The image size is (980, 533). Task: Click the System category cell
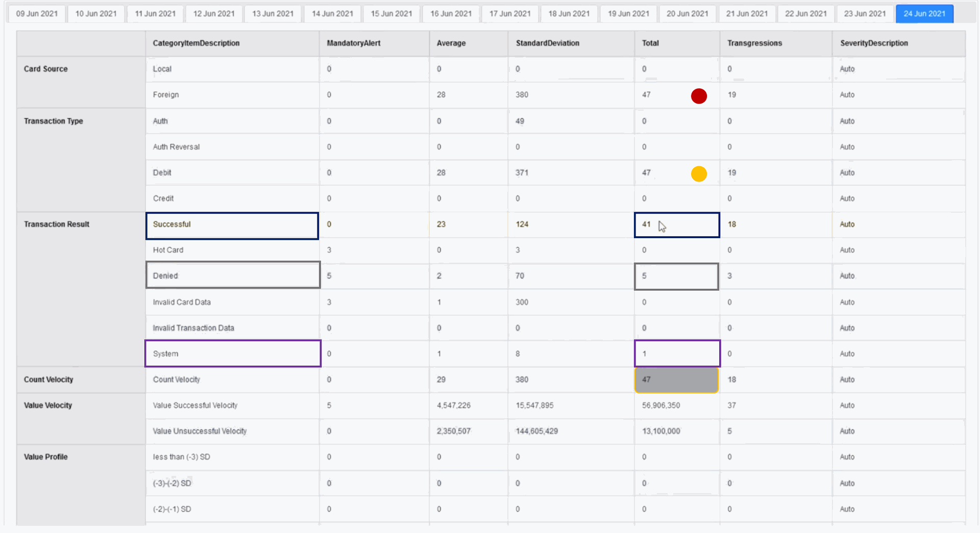pyautogui.click(x=233, y=353)
